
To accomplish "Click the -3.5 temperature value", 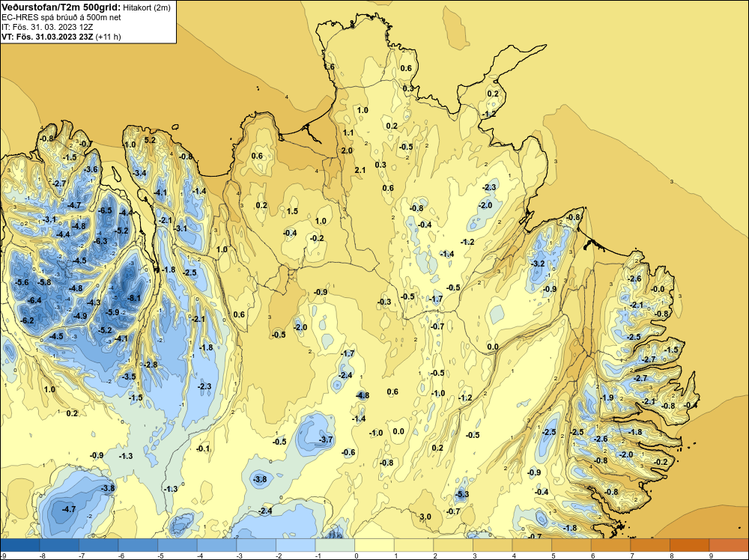I will (129, 377).
